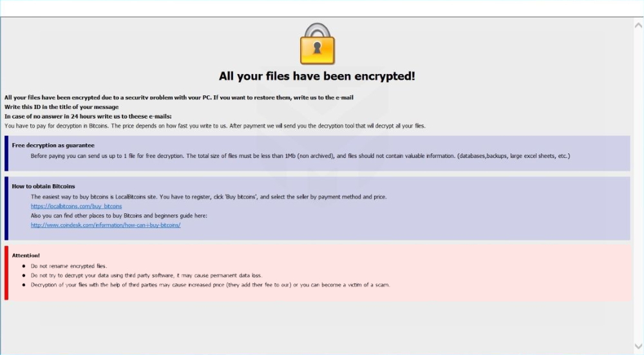This screenshot has height=355, width=644.
Task: Click the red bar beside the Attention section
Action: point(6,273)
